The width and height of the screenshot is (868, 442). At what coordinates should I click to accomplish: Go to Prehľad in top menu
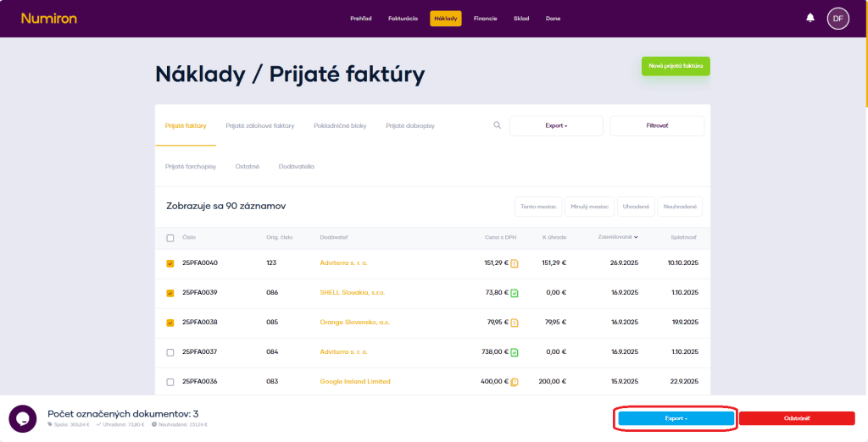[x=361, y=19]
